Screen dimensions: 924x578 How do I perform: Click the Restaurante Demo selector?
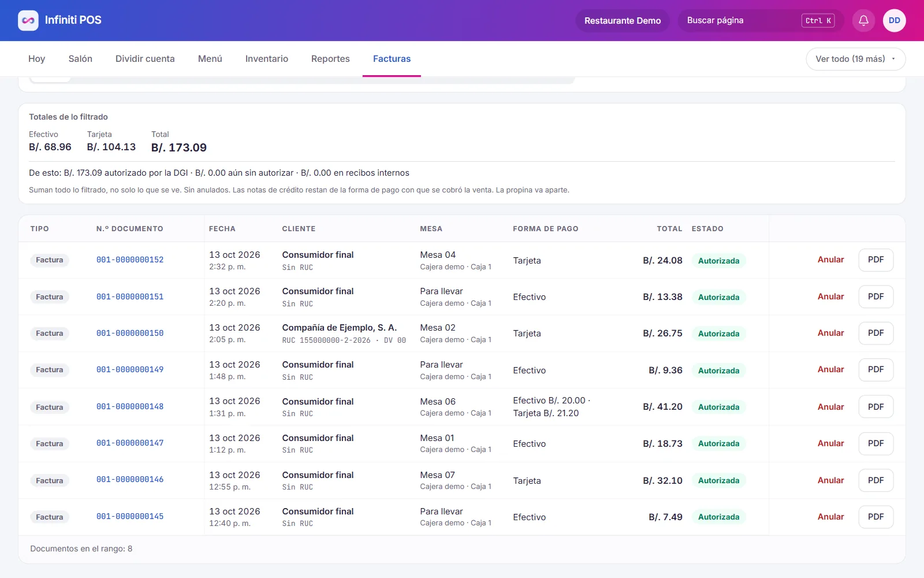click(622, 20)
